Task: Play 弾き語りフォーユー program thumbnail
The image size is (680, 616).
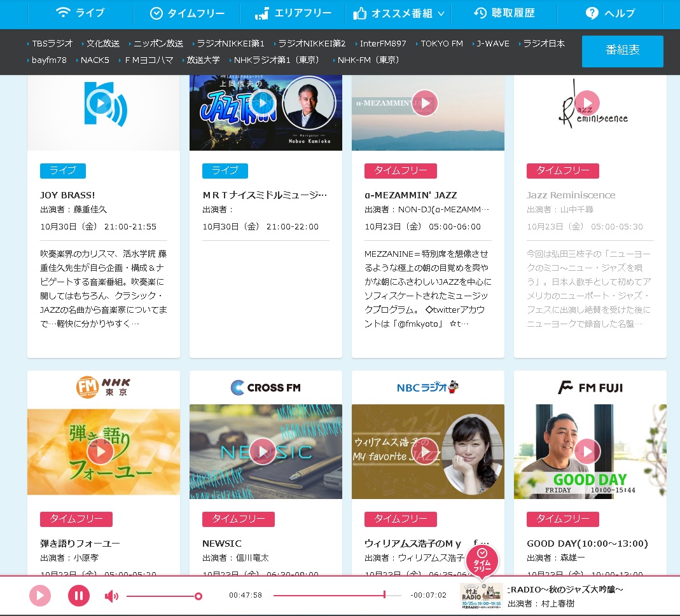Action: click(x=101, y=452)
